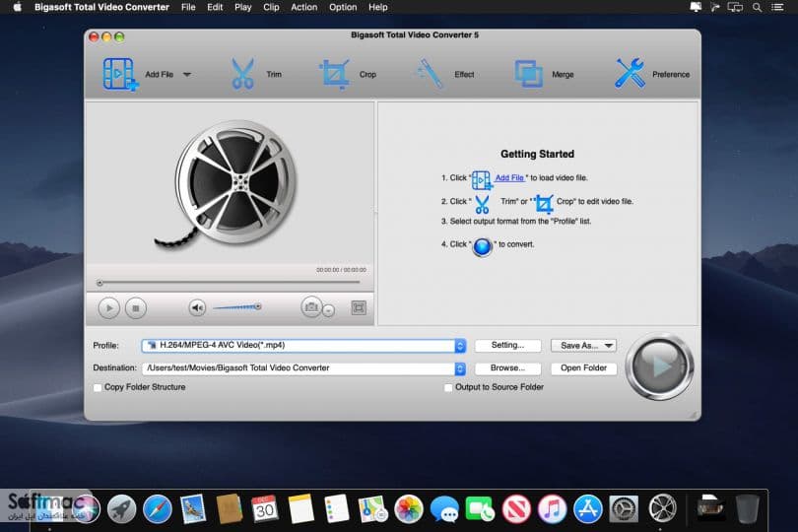The image size is (798, 532).
Task: Select the Crop tool in toolbar
Action: [x=334, y=74]
